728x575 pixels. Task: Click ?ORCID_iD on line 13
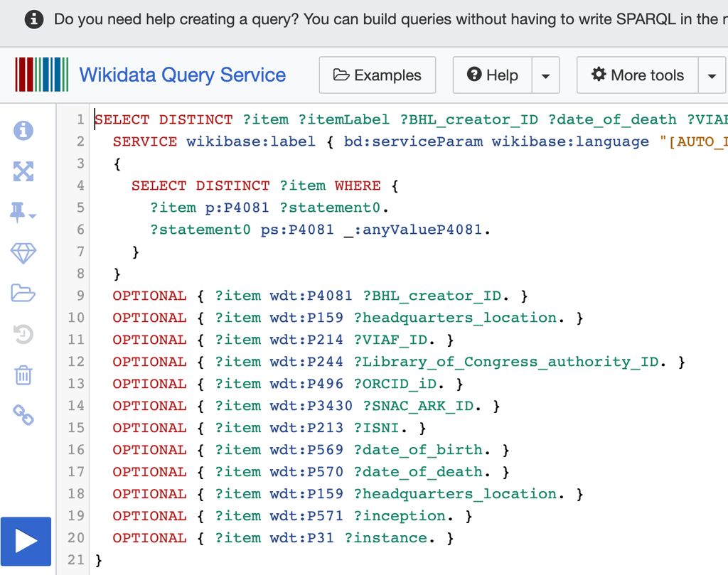[x=395, y=384]
